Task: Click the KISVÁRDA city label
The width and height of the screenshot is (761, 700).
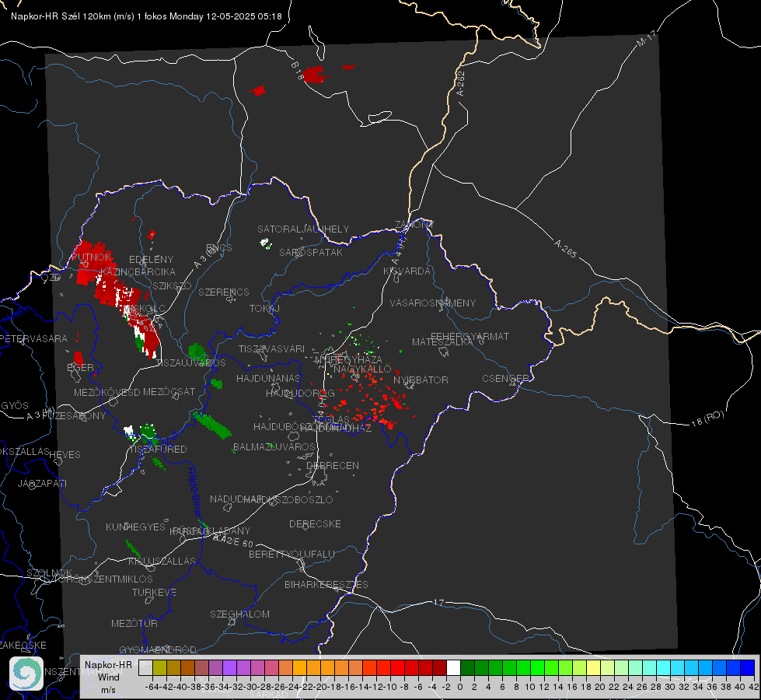Action: [x=407, y=271]
